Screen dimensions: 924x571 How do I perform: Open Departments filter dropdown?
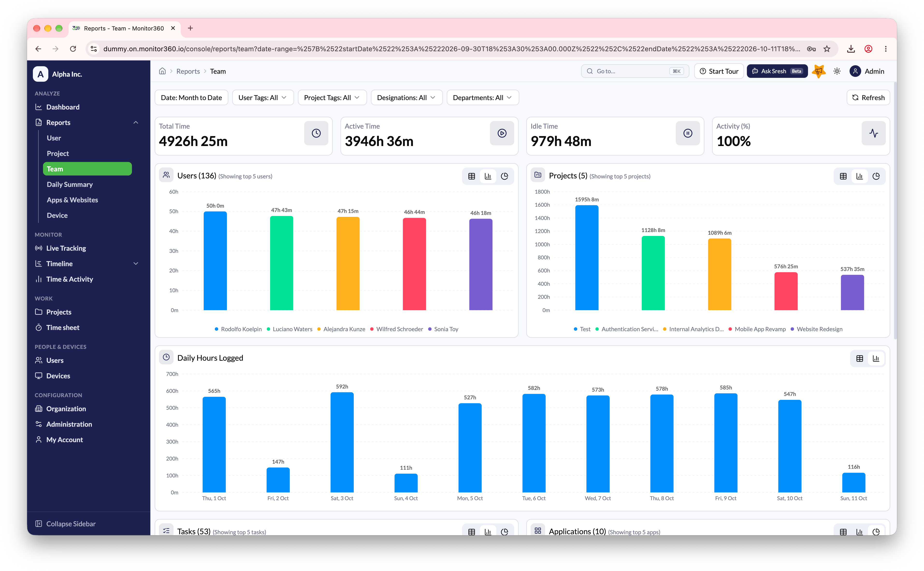(483, 97)
